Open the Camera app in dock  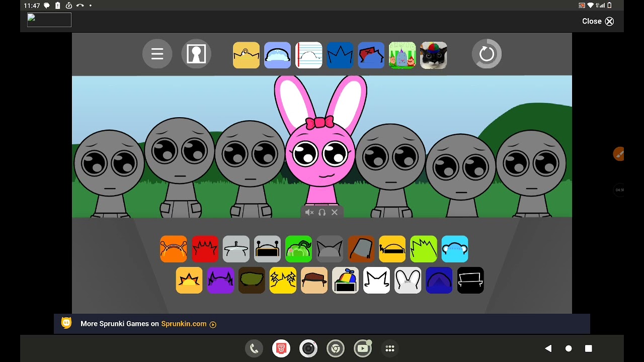308,348
